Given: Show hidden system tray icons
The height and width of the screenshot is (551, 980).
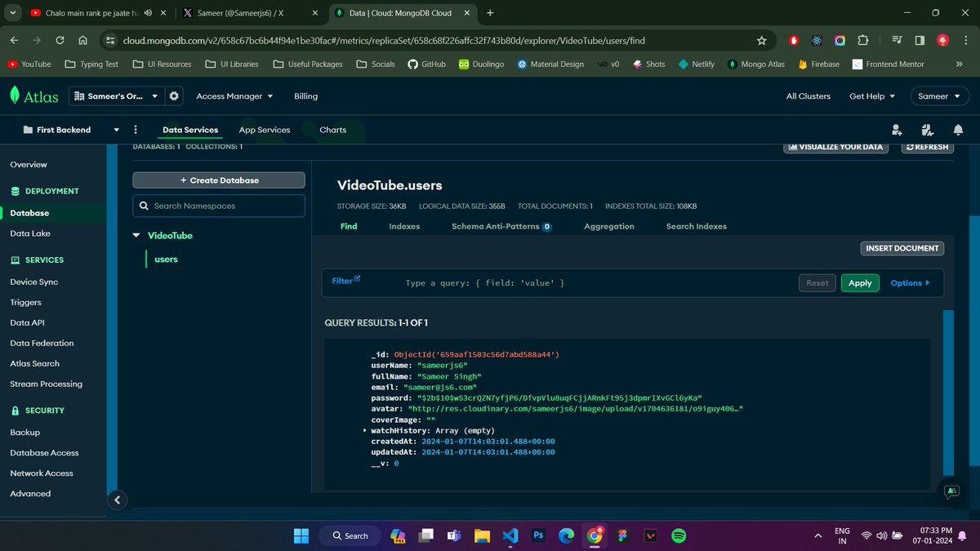Looking at the screenshot, I should [x=817, y=535].
